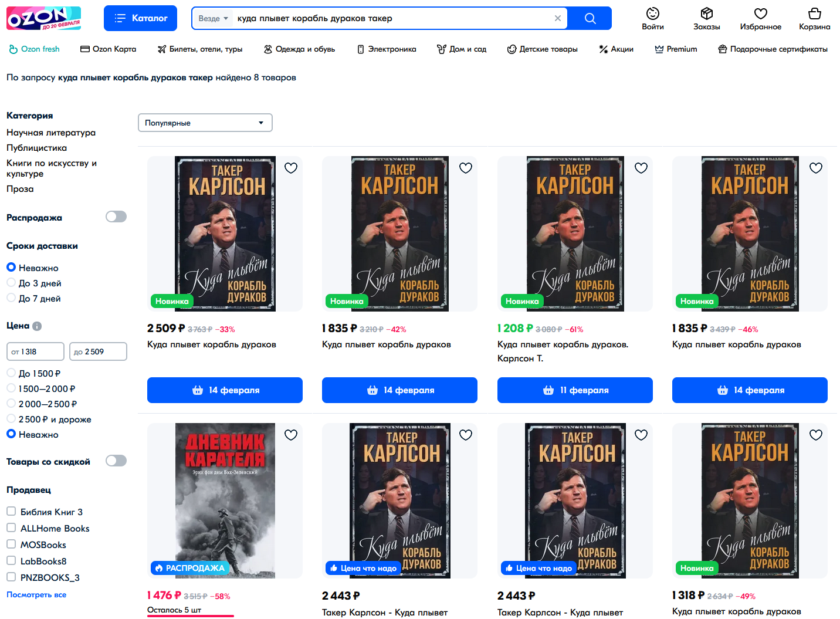This screenshot has width=840, height=619.
Task: Favorite the Дневник карателя book
Action: tap(291, 435)
